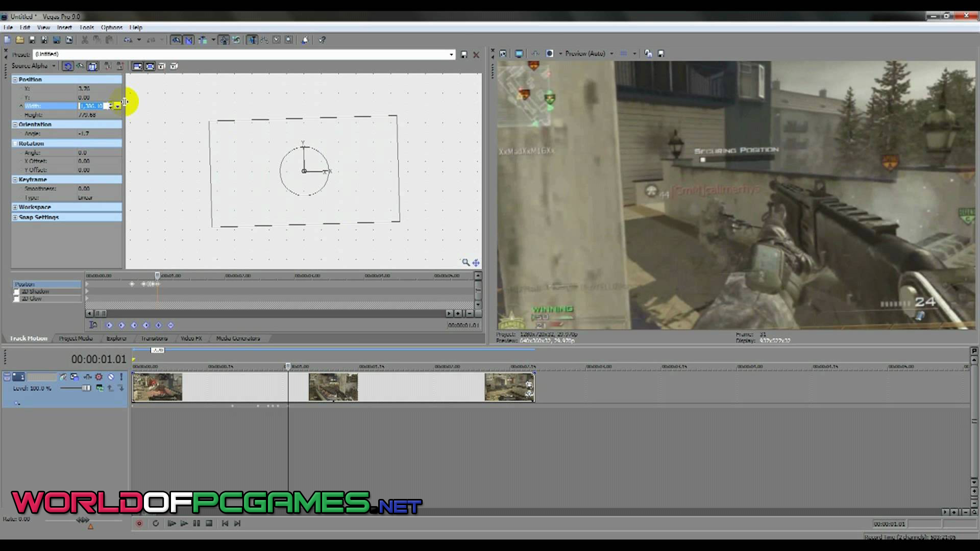
Task: Click the Sync Cursor icon below keyframe timeline
Action: [93, 325]
